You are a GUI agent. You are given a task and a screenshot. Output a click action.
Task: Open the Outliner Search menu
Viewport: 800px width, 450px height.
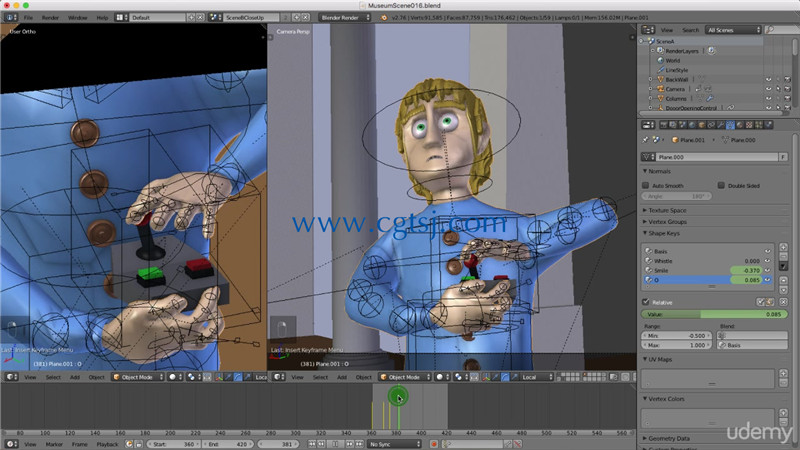click(690, 30)
